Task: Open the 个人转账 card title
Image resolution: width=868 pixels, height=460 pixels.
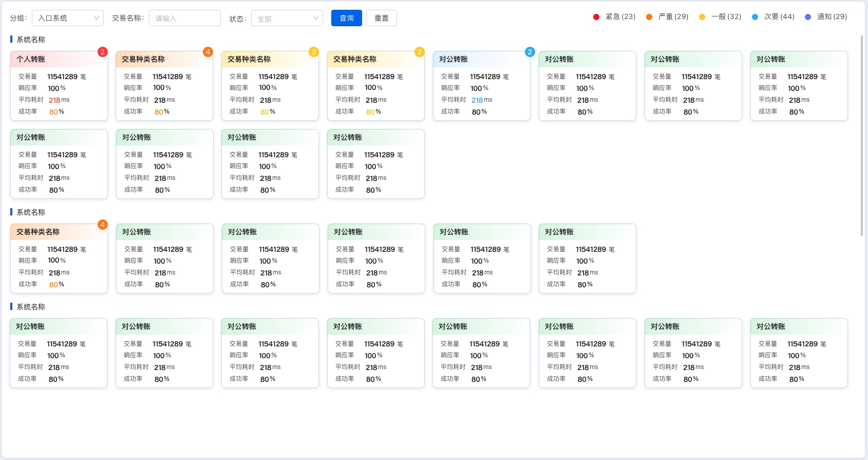Action: coord(31,59)
